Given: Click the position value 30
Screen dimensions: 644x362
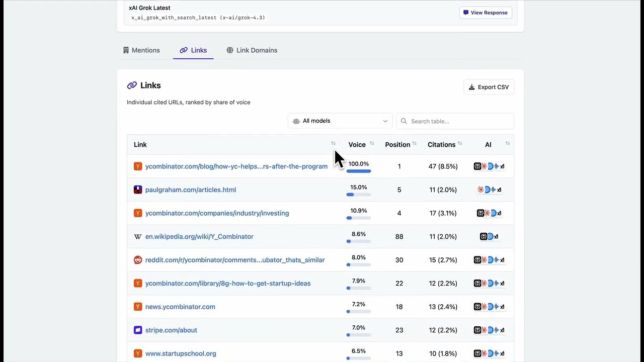Looking at the screenshot, I should 399,260.
